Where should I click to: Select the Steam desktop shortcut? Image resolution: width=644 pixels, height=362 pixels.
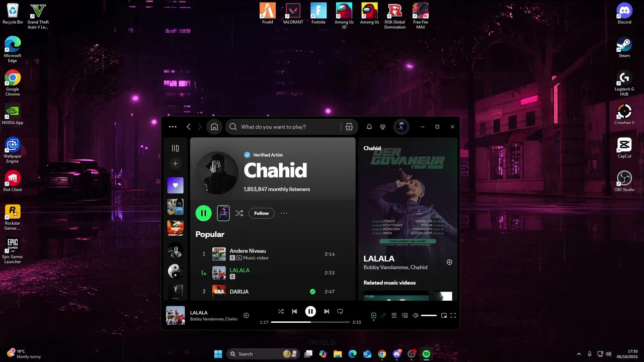[x=624, y=47]
